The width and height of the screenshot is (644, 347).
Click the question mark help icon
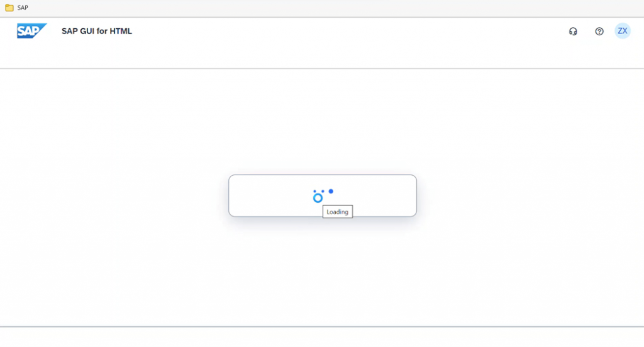pos(599,31)
